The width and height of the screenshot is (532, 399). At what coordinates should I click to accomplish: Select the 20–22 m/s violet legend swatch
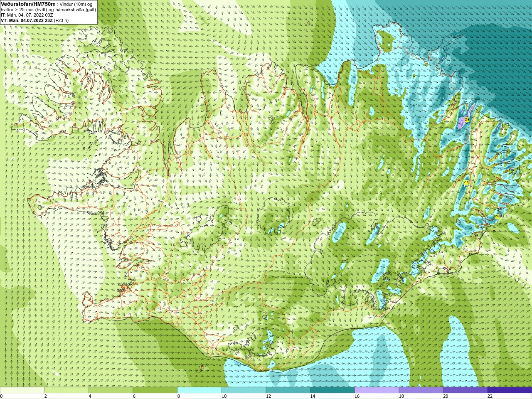[x=465, y=390]
